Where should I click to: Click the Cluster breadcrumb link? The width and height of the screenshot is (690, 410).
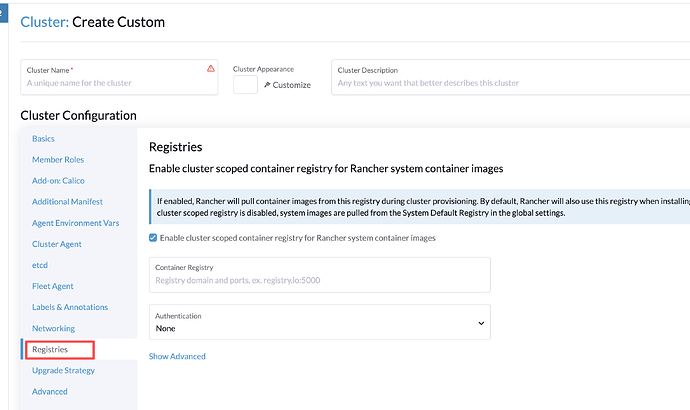pos(43,22)
